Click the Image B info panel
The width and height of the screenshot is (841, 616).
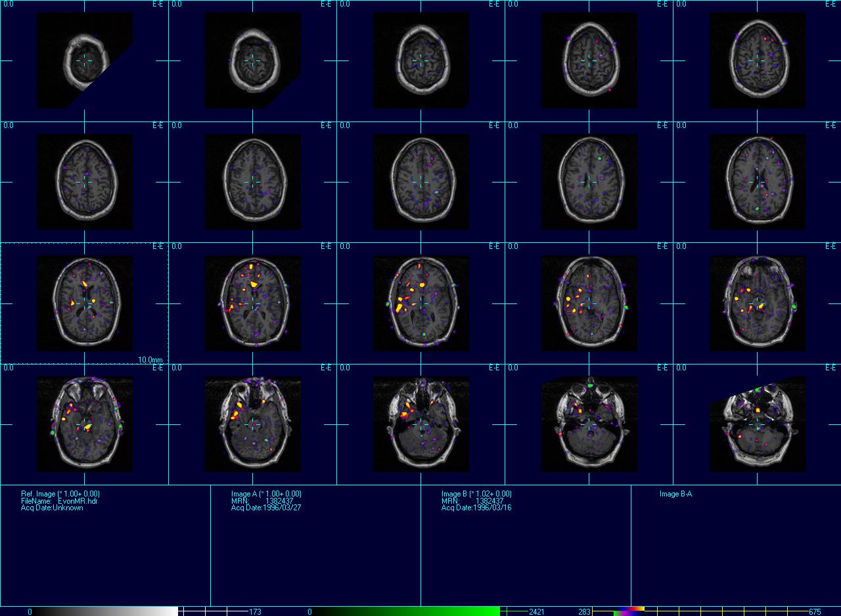coord(526,545)
